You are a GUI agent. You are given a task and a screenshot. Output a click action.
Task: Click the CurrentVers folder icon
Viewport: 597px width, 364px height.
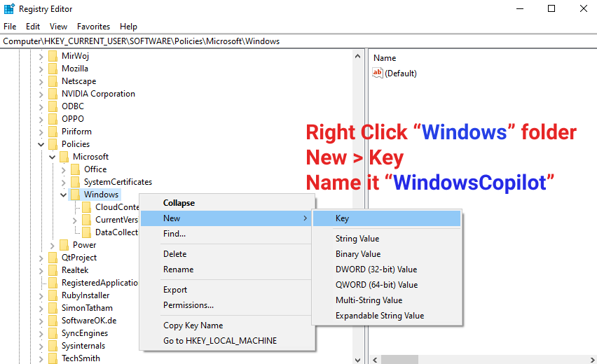(87, 220)
